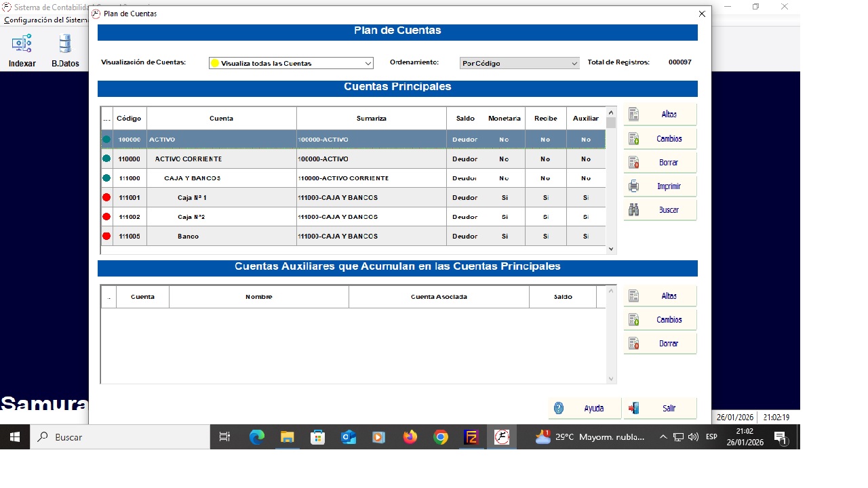Image resolution: width=868 pixels, height=488 pixels.
Task: Click the Código column header
Action: point(129,119)
